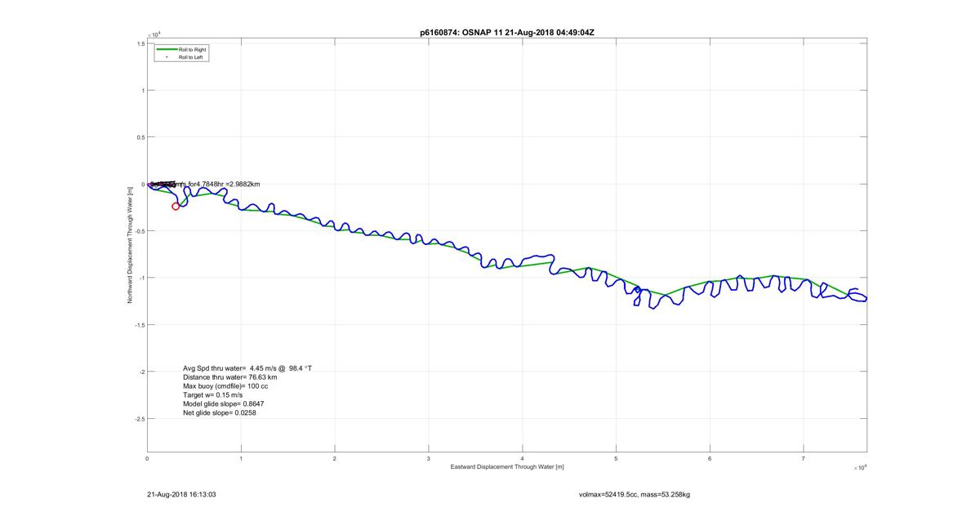Click the ×10^4 exponent above northward axis
980x508 pixels.
pos(154,35)
